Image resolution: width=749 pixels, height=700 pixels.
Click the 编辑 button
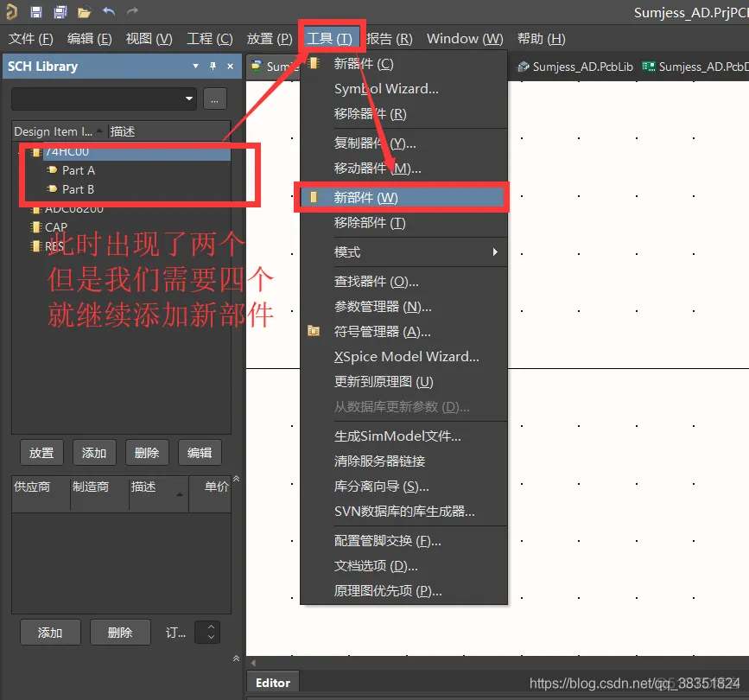200,453
